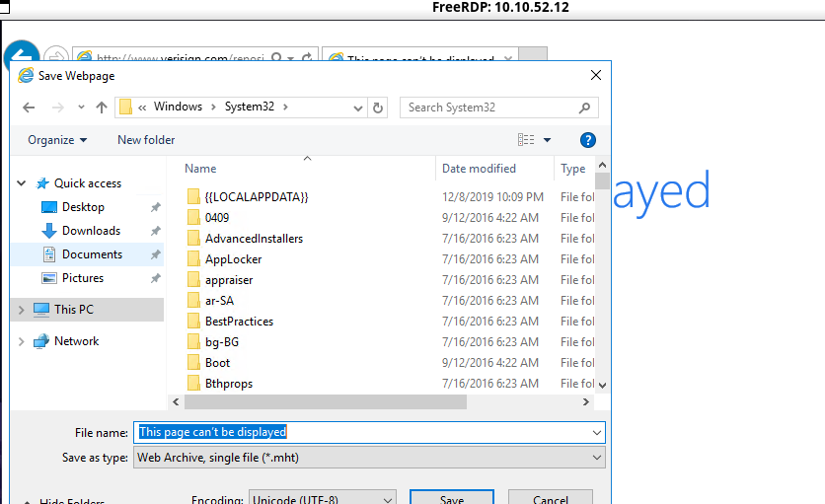Viewport: 825px width, 504px height.
Task: Select Documents in the navigation pane
Action: coord(92,254)
